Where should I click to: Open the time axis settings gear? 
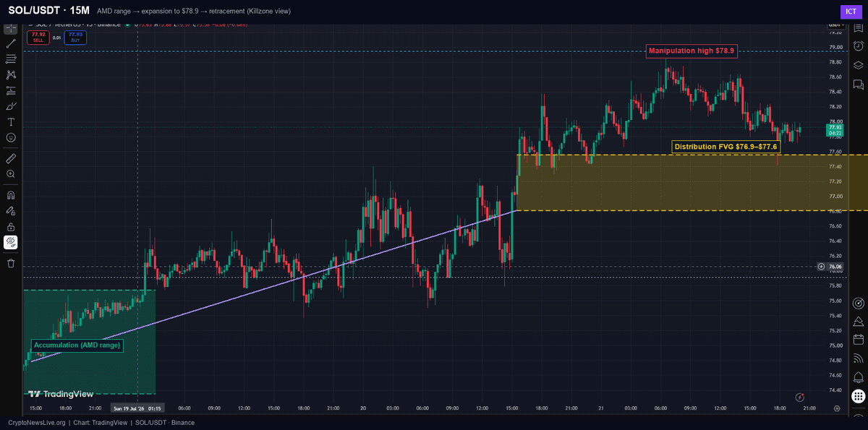point(836,408)
